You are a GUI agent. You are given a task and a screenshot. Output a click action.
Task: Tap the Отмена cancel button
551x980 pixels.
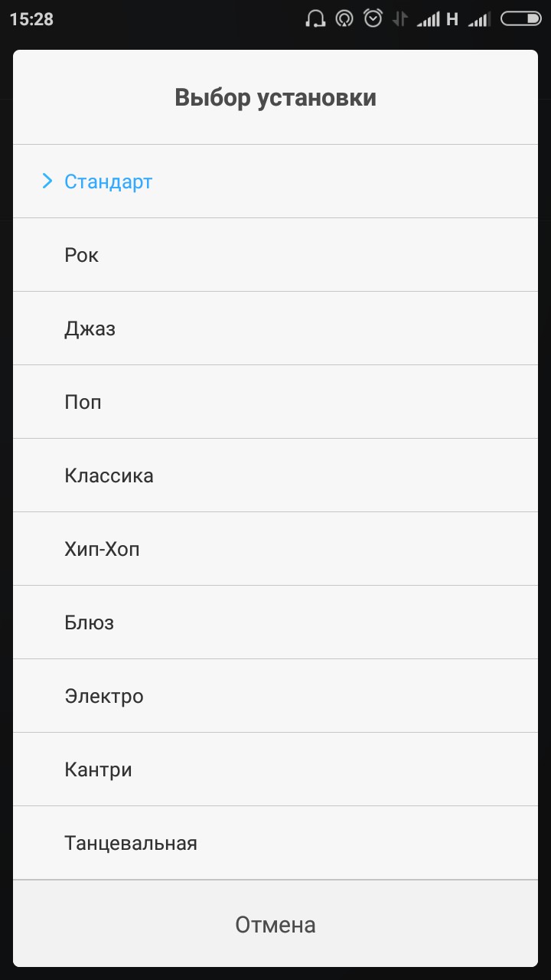point(275,924)
